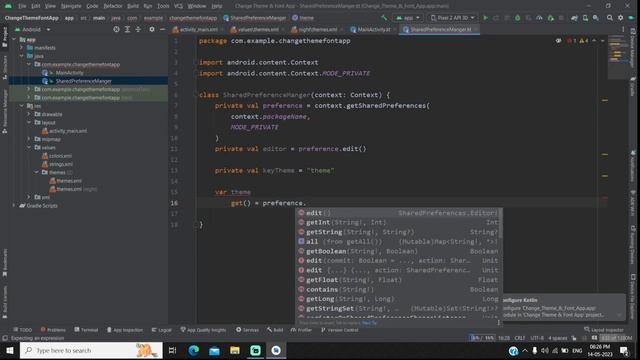Open the File menu
Viewport: 640px width, 360px height.
tap(22, 6)
